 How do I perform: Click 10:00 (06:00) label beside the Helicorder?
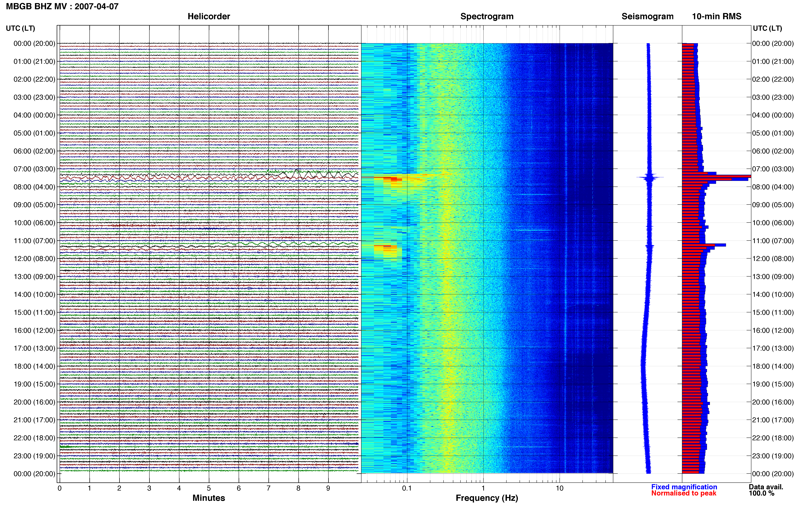click(34, 223)
